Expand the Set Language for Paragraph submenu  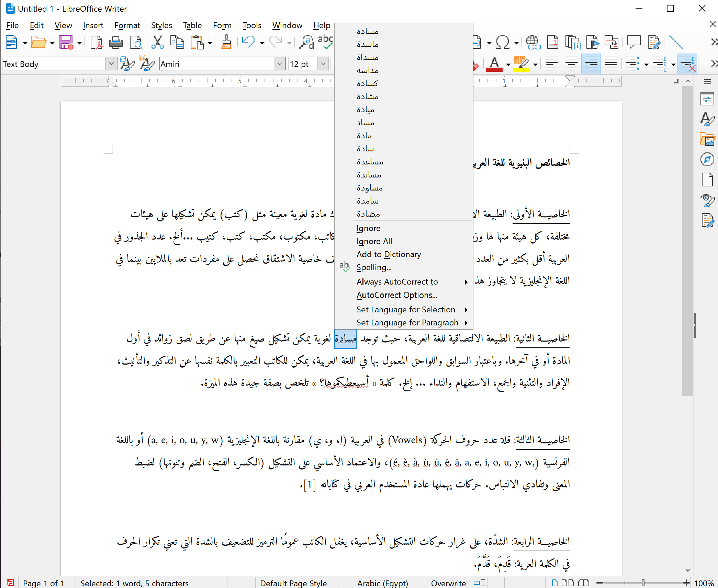point(407,323)
